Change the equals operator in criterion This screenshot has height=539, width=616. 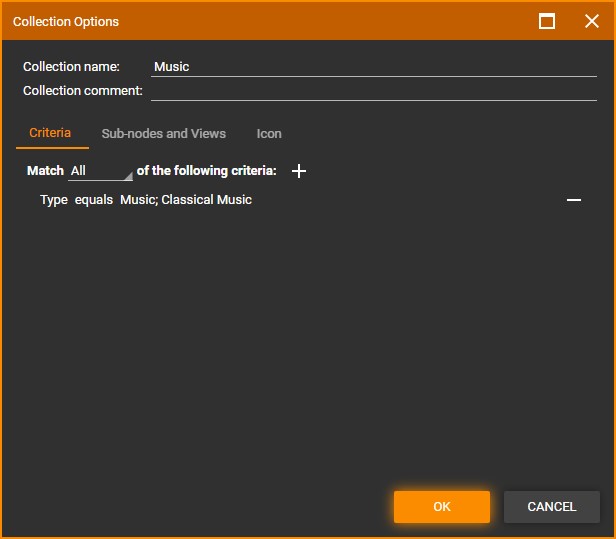pos(94,200)
